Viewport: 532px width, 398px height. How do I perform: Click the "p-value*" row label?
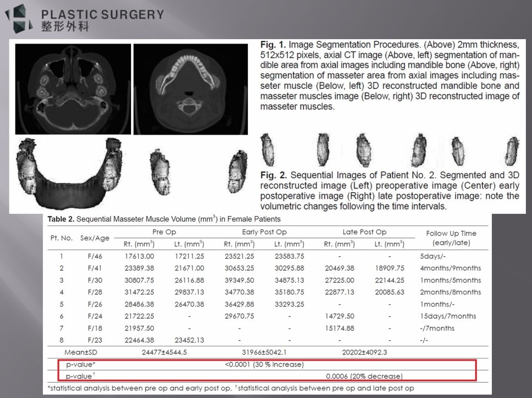tap(81, 364)
